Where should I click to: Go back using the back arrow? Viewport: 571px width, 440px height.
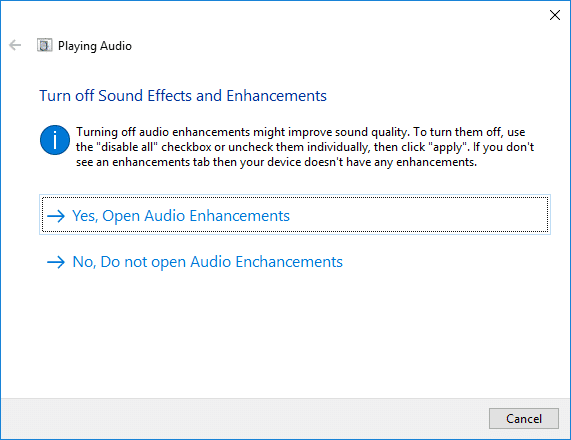pyautogui.click(x=15, y=46)
